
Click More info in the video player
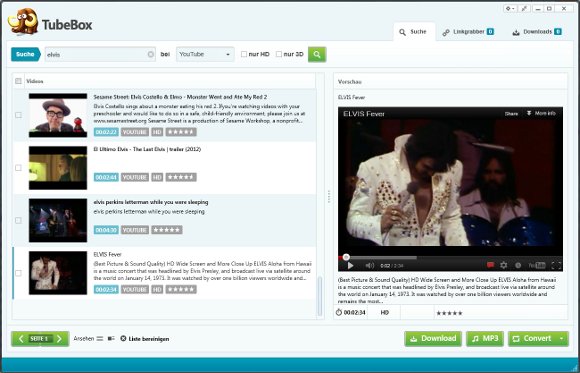tap(541, 113)
